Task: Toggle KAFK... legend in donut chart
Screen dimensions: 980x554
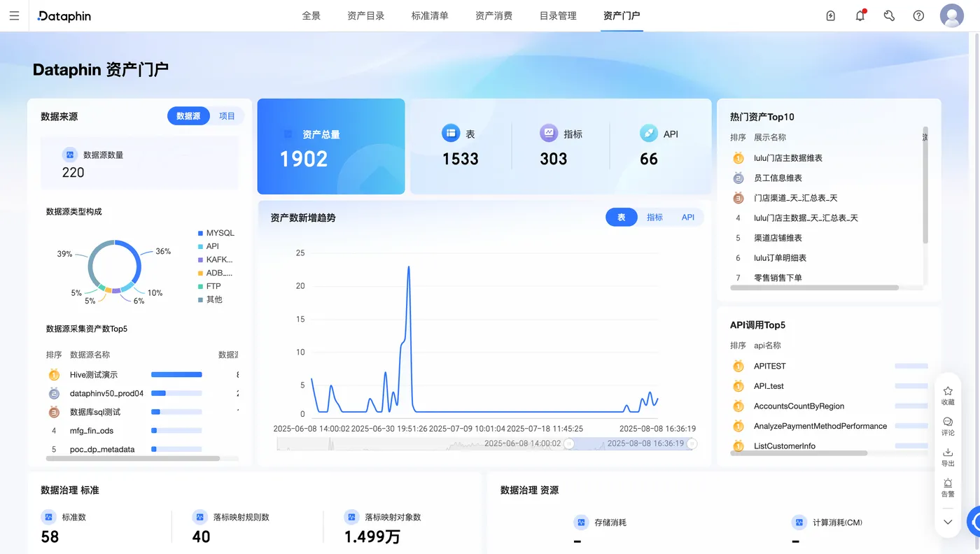Action: 216,260
